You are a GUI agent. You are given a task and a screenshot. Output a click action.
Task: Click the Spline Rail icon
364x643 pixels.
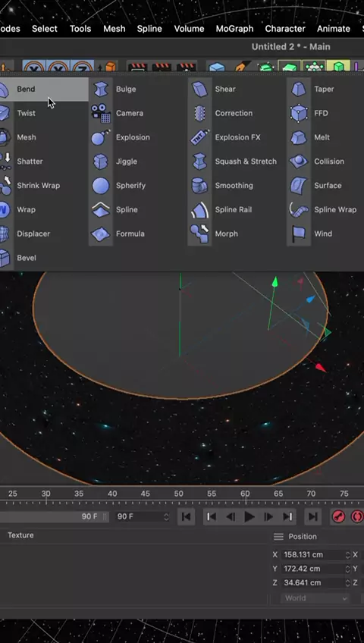click(x=200, y=209)
